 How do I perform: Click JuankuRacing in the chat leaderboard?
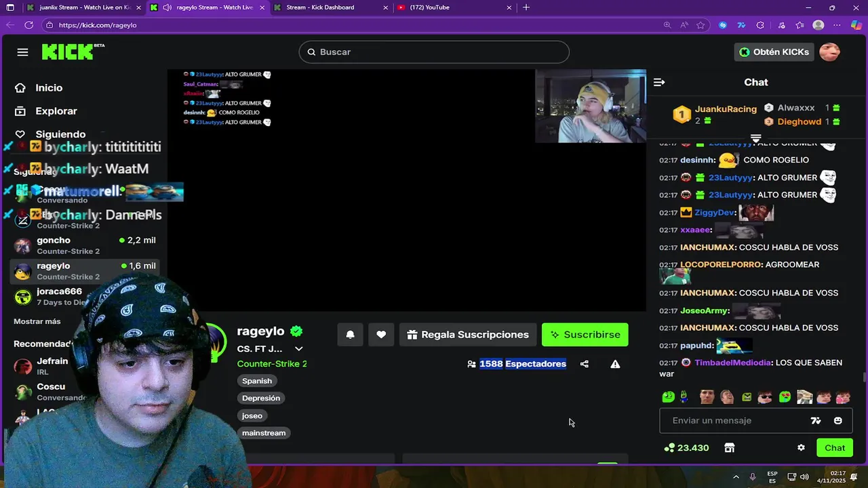click(x=726, y=109)
